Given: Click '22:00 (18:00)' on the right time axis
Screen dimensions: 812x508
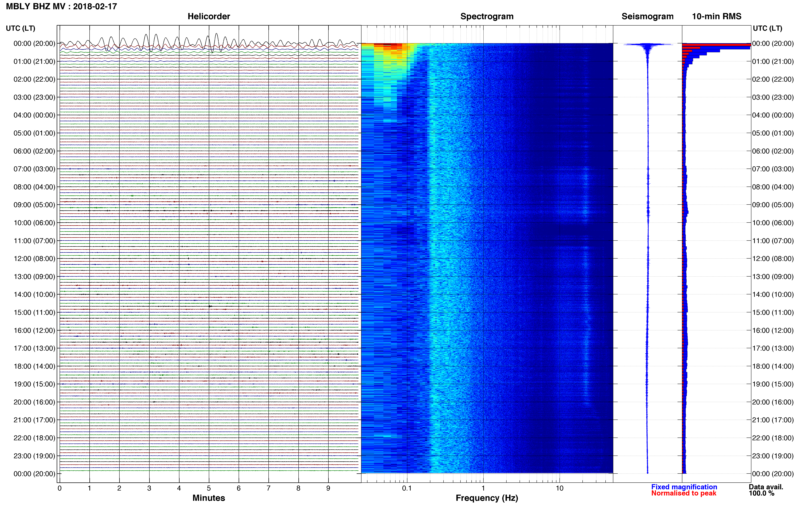Looking at the screenshot, I should (x=773, y=438).
